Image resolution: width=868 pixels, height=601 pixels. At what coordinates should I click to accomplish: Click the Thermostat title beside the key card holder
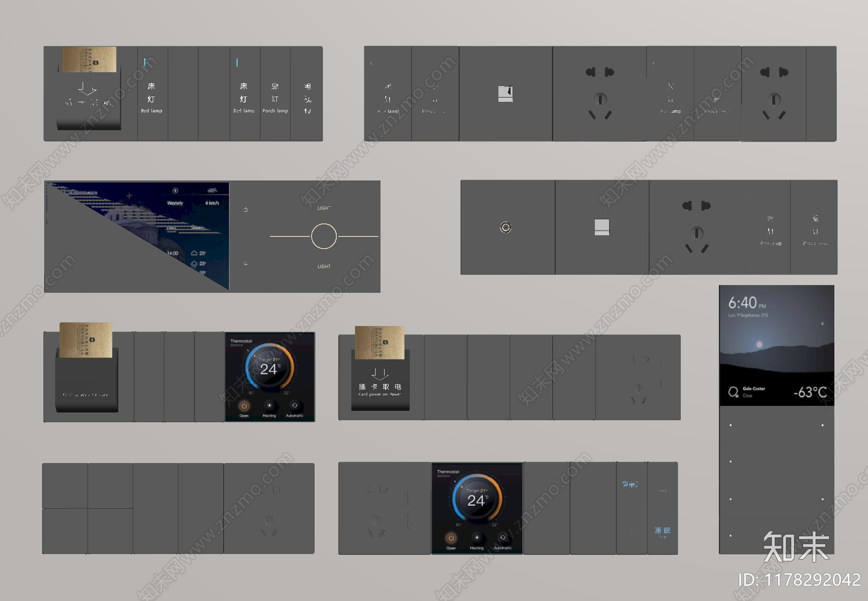241,341
